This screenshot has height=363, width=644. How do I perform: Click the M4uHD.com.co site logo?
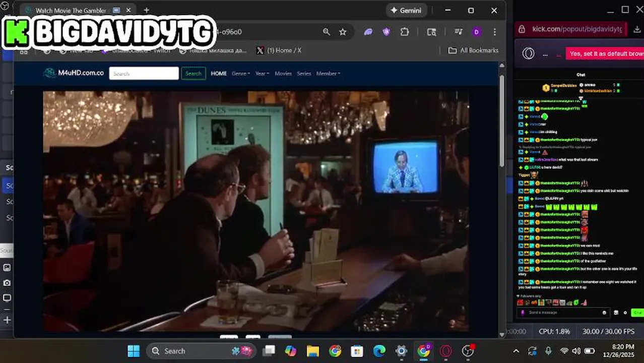coord(74,73)
